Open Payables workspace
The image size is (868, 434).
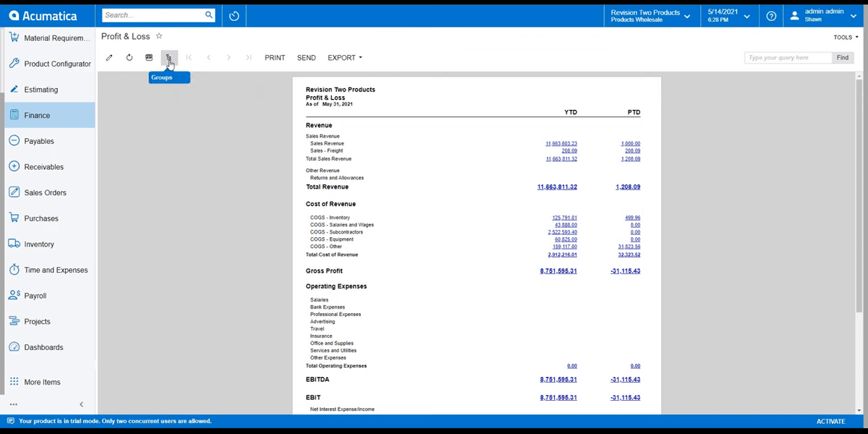(47, 141)
